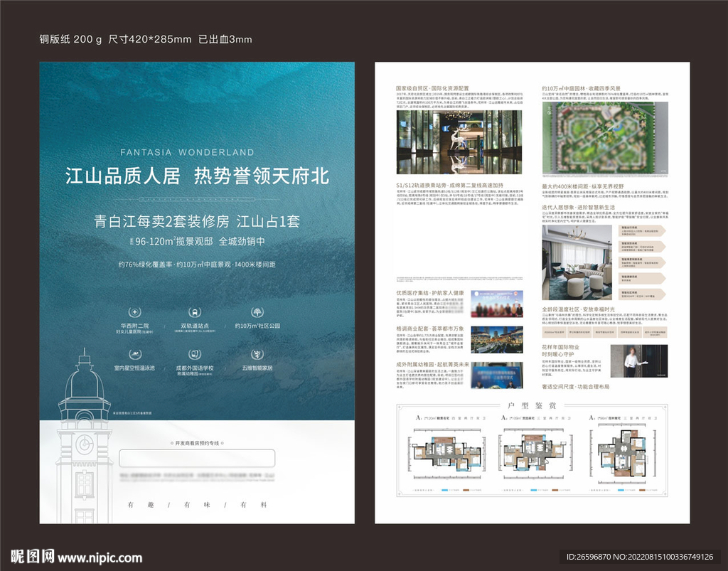Click heading 迭代人居想象·进阶智慧新生活
Screen dimensions: 728x571
[579, 208]
